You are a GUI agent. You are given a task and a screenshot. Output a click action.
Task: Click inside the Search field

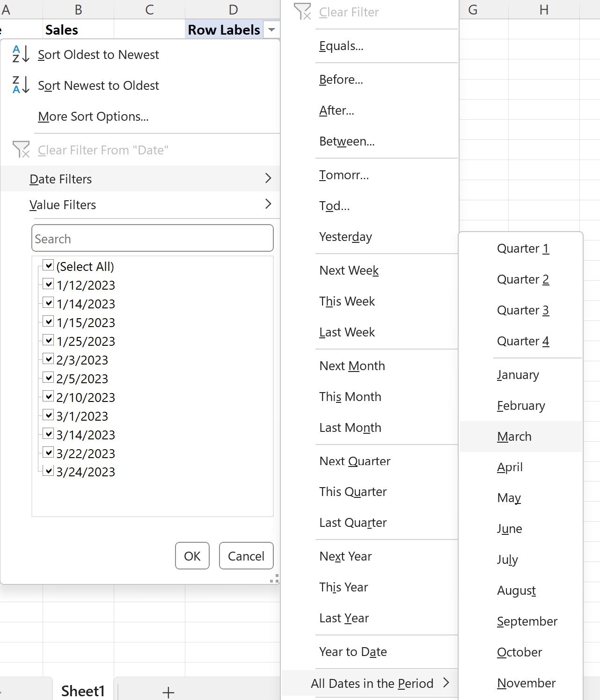[152, 238]
